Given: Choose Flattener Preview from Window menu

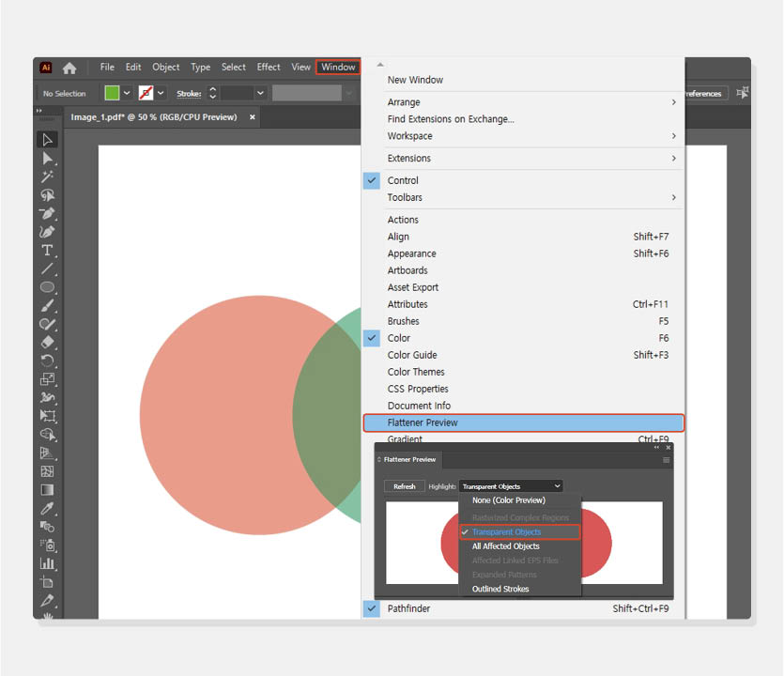Looking at the screenshot, I should [524, 422].
